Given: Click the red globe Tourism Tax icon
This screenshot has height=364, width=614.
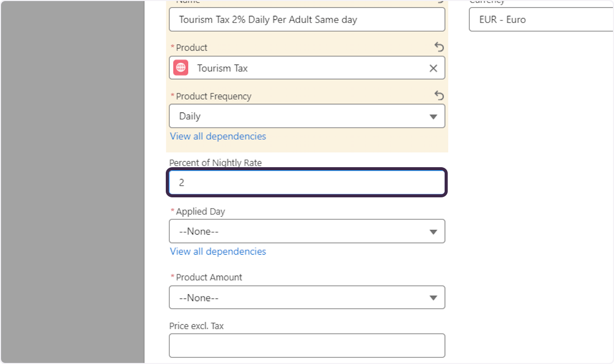Looking at the screenshot, I should click(181, 68).
